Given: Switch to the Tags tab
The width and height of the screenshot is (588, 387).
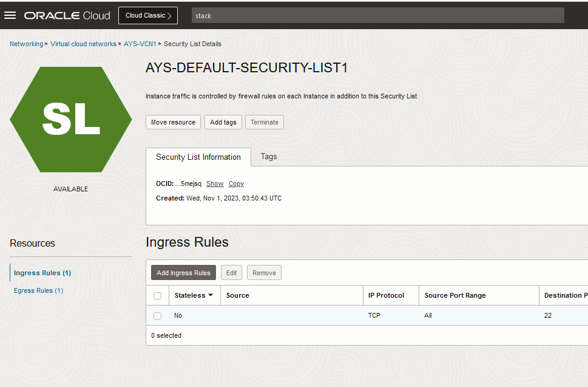Looking at the screenshot, I should [x=269, y=157].
